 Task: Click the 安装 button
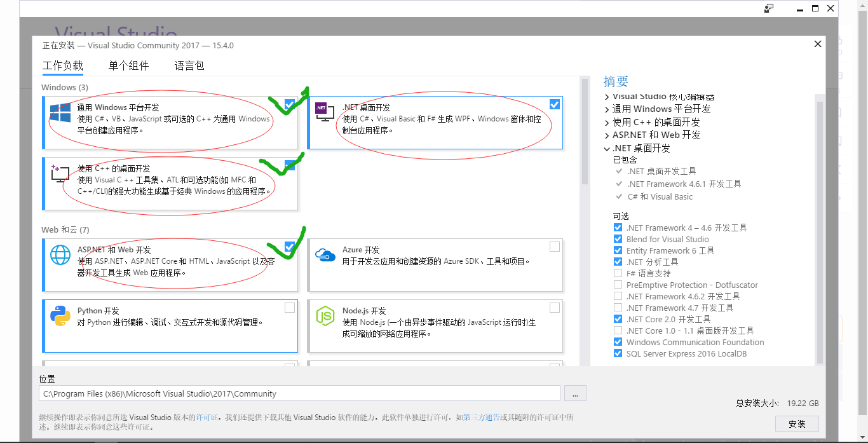(796, 424)
